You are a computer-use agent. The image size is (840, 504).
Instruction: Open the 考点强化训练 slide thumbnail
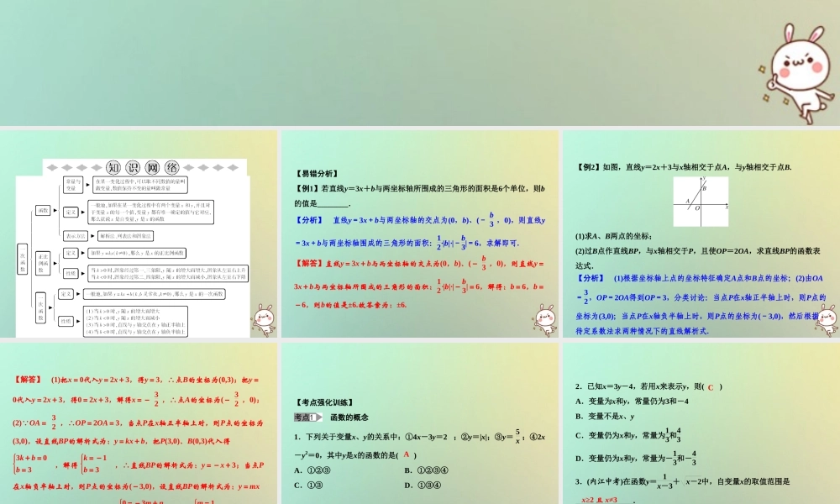pos(420,423)
